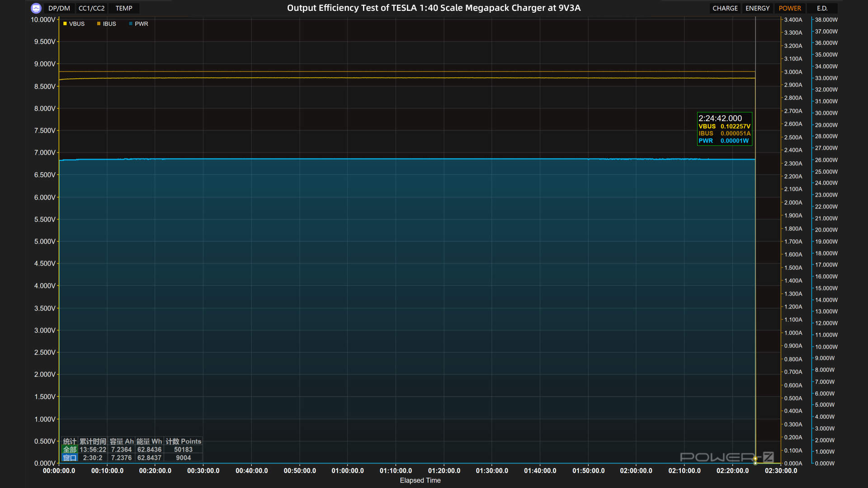Image resolution: width=868 pixels, height=488 pixels.
Task: Click the 5.000V voltage axis label
Action: (x=45, y=242)
